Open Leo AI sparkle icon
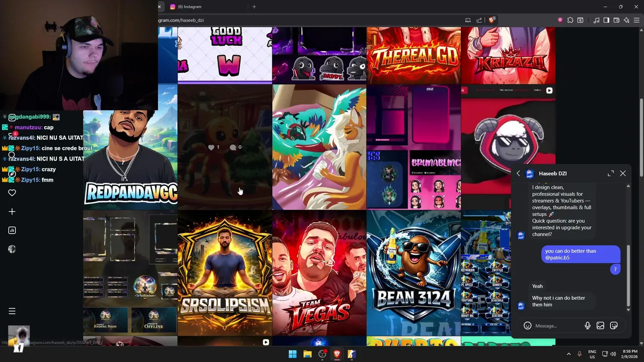The image size is (644, 362). [626, 20]
